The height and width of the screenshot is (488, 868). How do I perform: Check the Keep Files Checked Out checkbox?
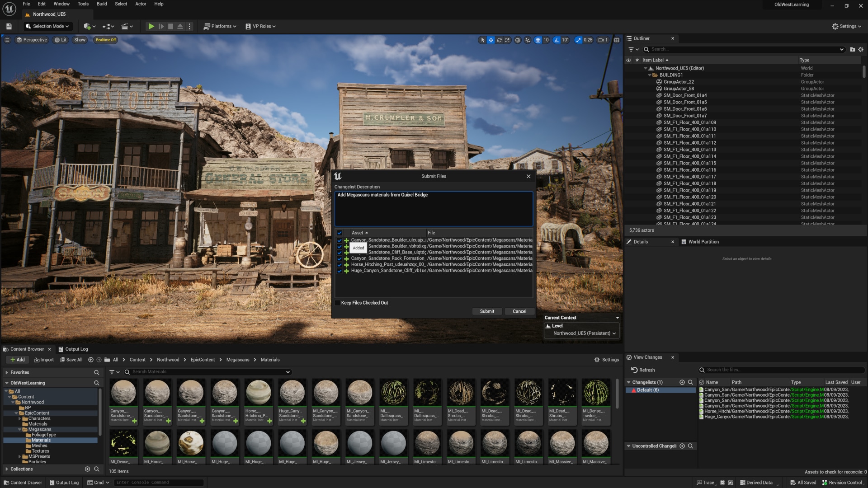click(338, 303)
